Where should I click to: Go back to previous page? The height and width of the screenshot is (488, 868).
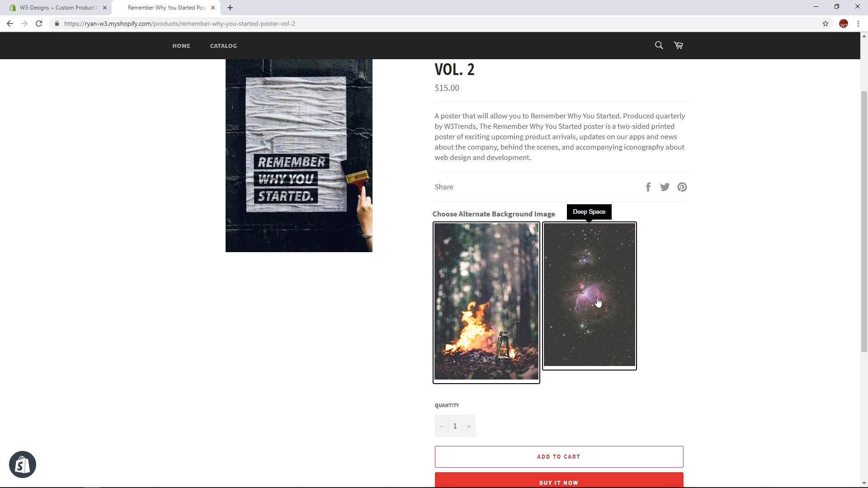pos(10,23)
